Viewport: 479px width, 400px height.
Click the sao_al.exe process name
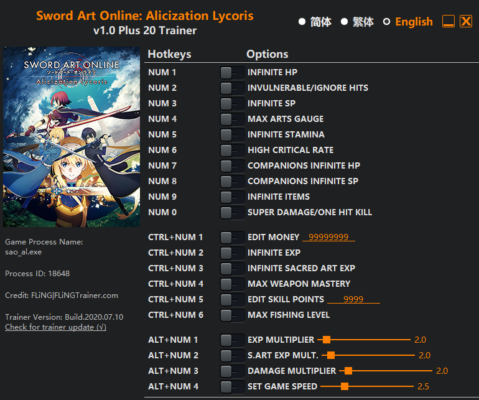coord(23,252)
